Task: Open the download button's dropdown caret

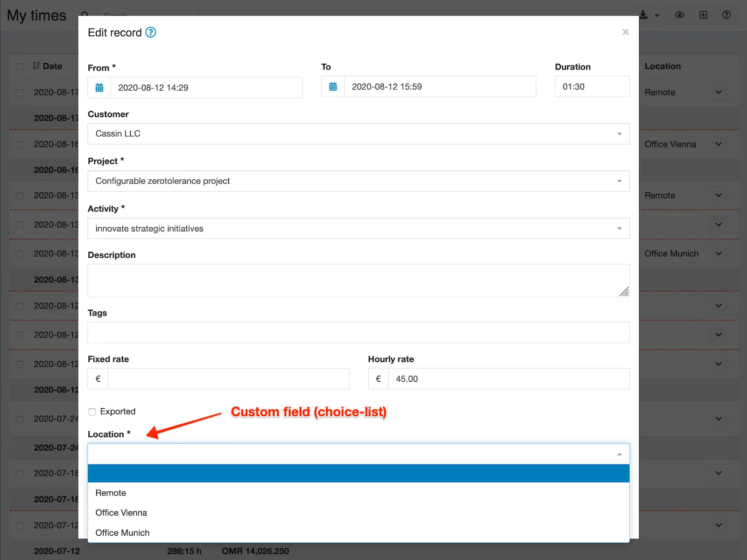Action: [x=657, y=15]
